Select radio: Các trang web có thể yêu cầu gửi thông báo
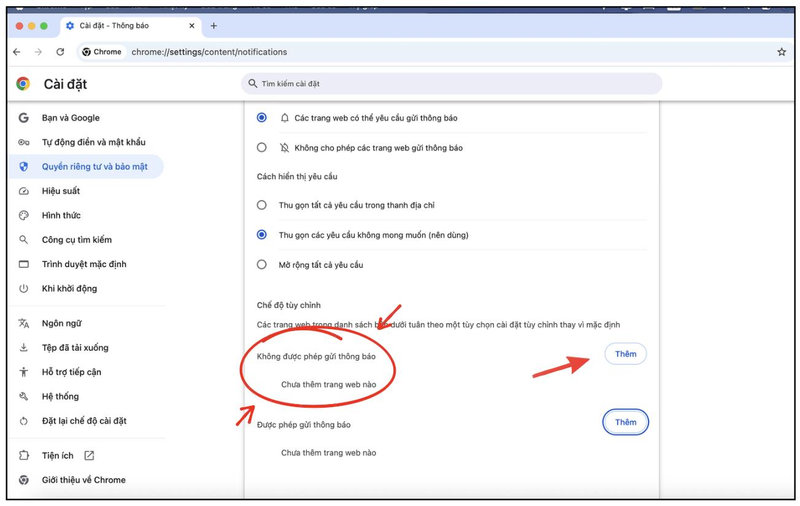 262,118
